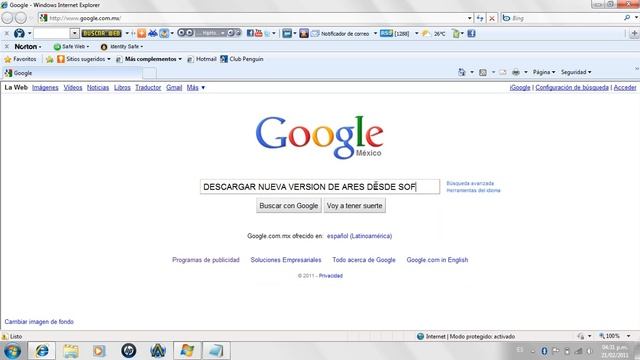Open the Norton dropdown menu
Viewport: 640px width, 360px height.
pyautogui.click(x=28, y=47)
